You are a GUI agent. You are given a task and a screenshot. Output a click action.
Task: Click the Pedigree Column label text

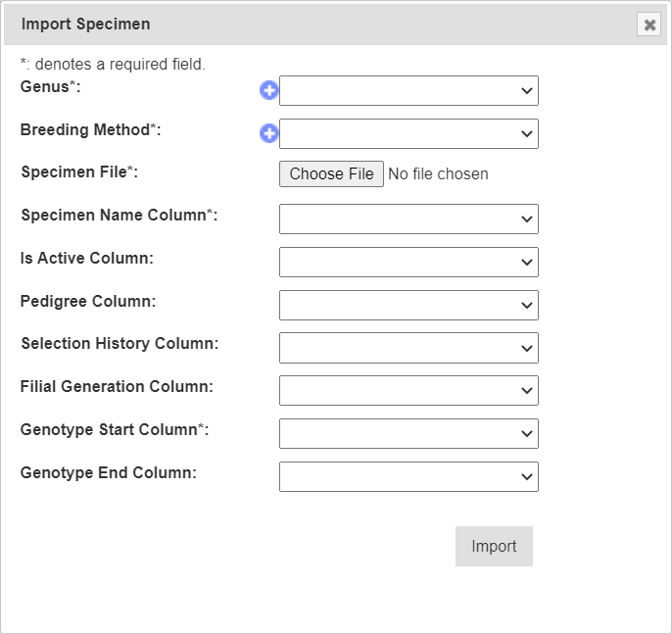click(88, 301)
